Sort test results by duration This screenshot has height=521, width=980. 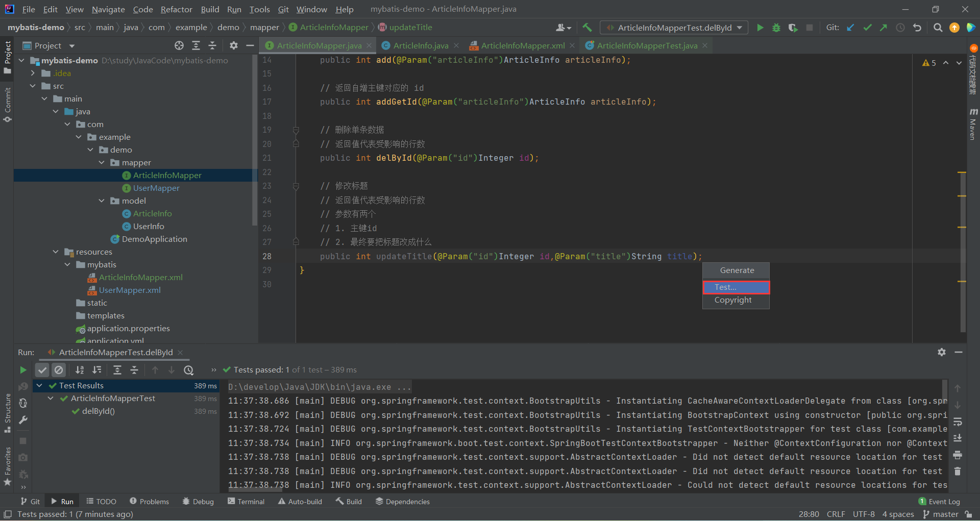click(x=96, y=370)
